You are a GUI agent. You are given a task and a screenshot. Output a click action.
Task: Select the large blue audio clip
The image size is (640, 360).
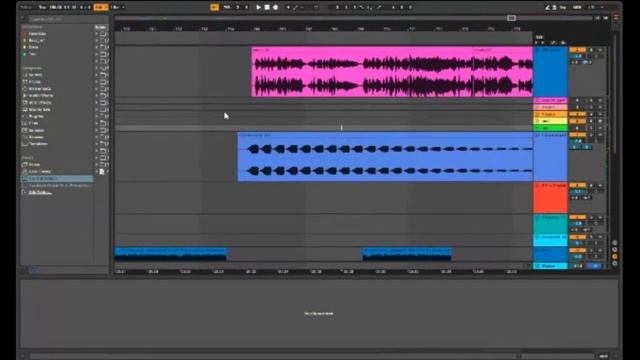click(x=385, y=156)
